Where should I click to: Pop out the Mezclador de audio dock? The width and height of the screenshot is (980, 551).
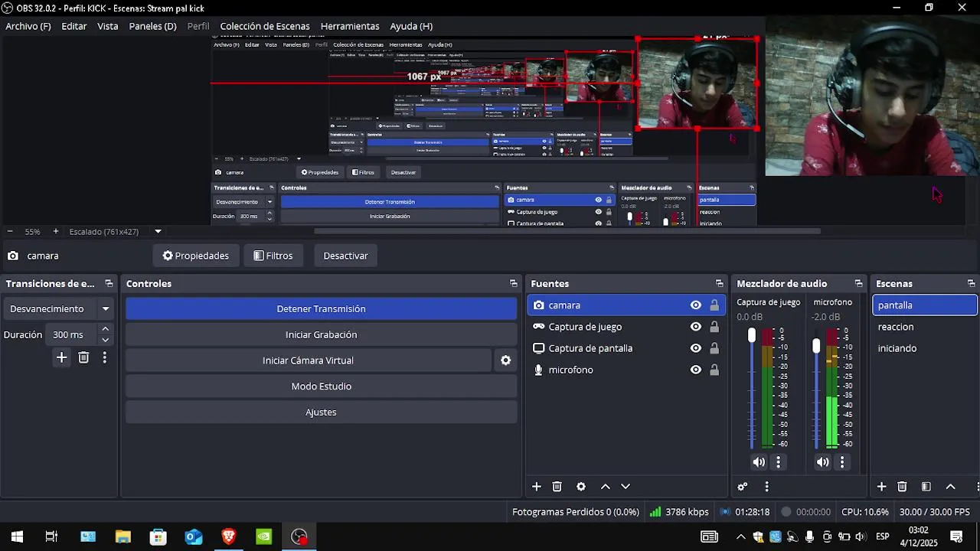[x=858, y=284]
